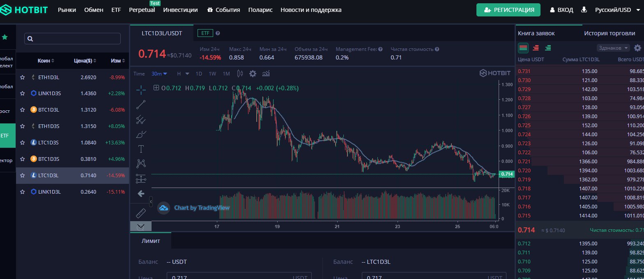Sort list by Изм column
The height and width of the screenshot is (279, 644).
(117, 61)
